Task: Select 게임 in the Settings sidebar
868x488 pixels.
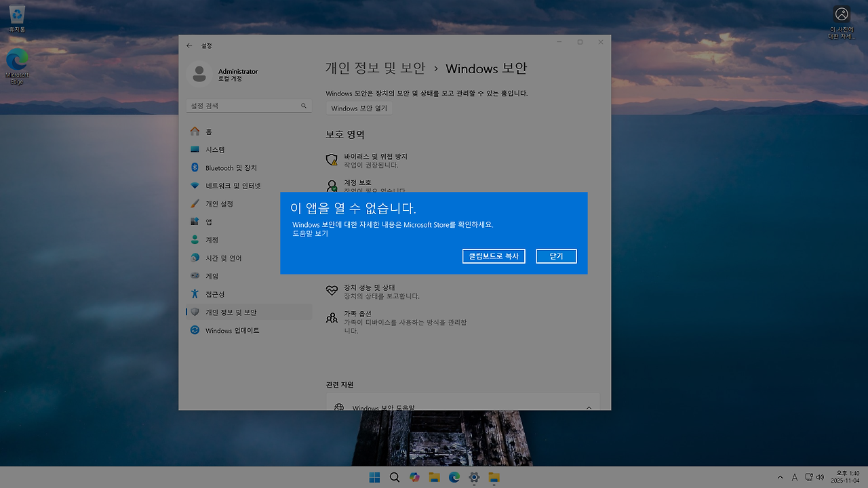Action: [x=249, y=276]
